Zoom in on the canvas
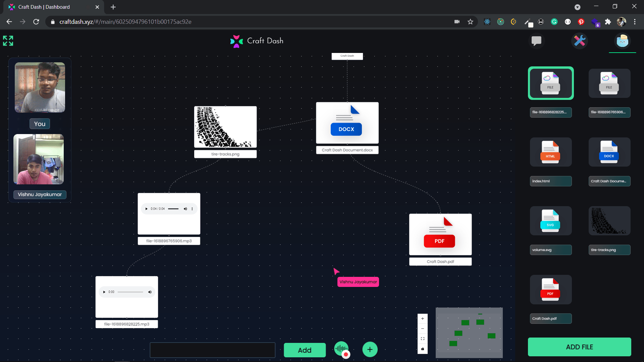Screen dimensions: 644x362 (x=422, y=319)
